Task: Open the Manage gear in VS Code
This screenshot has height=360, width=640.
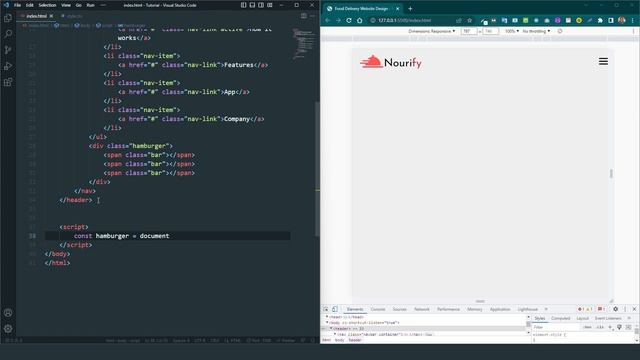Action: point(8,329)
